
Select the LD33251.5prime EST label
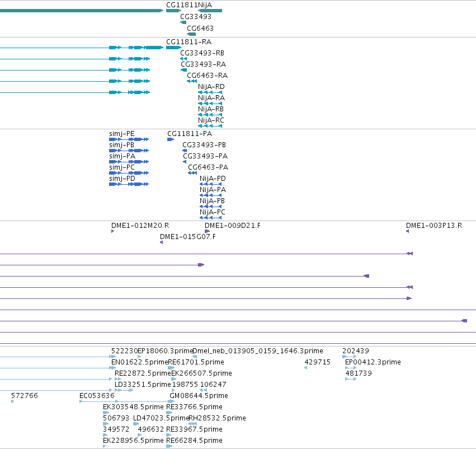[143, 384]
